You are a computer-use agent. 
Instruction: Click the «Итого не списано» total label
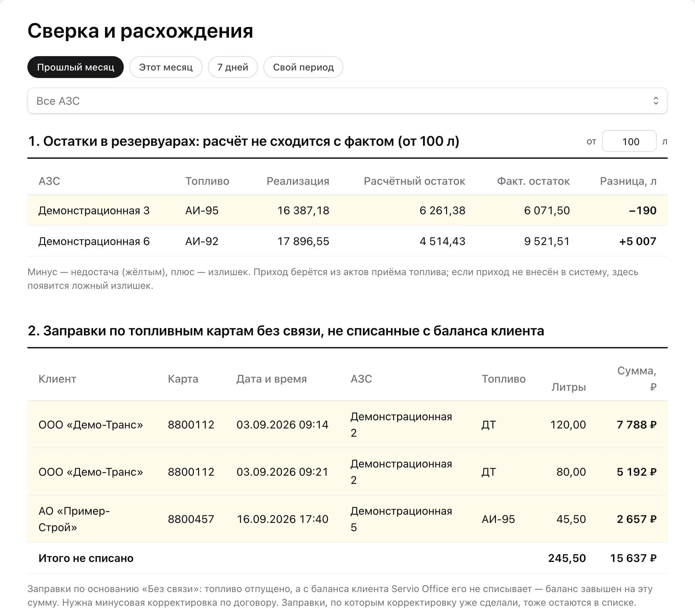(x=86, y=558)
